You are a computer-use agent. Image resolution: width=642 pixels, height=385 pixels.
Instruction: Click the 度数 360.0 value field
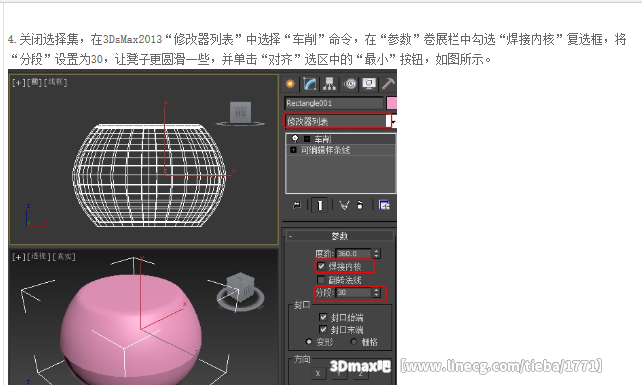coord(353,254)
